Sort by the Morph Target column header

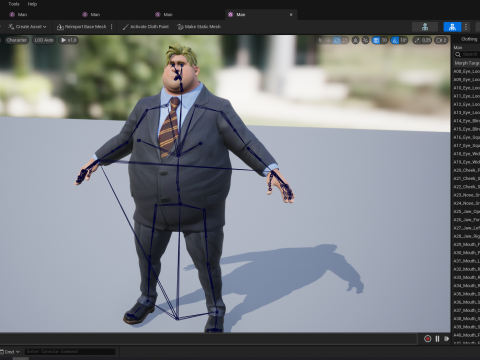tap(467, 63)
